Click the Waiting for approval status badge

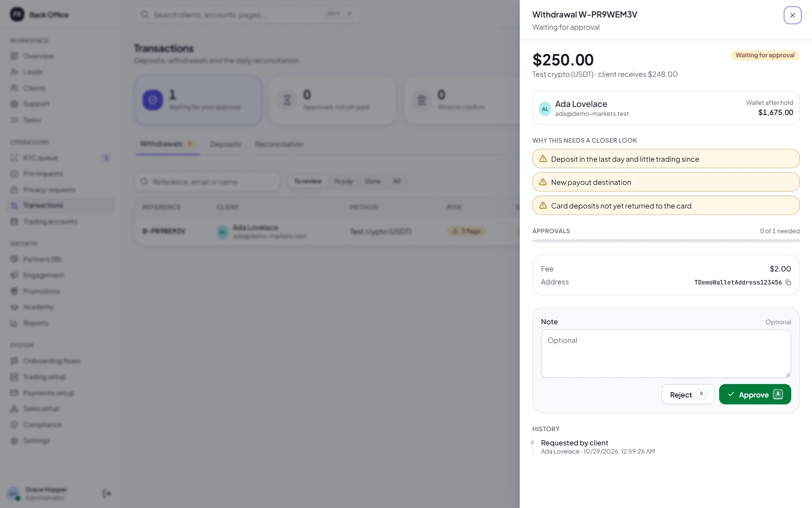click(x=765, y=55)
